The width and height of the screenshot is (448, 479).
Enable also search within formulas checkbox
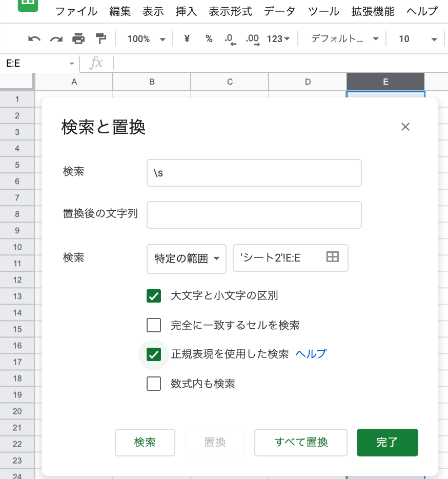154,384
